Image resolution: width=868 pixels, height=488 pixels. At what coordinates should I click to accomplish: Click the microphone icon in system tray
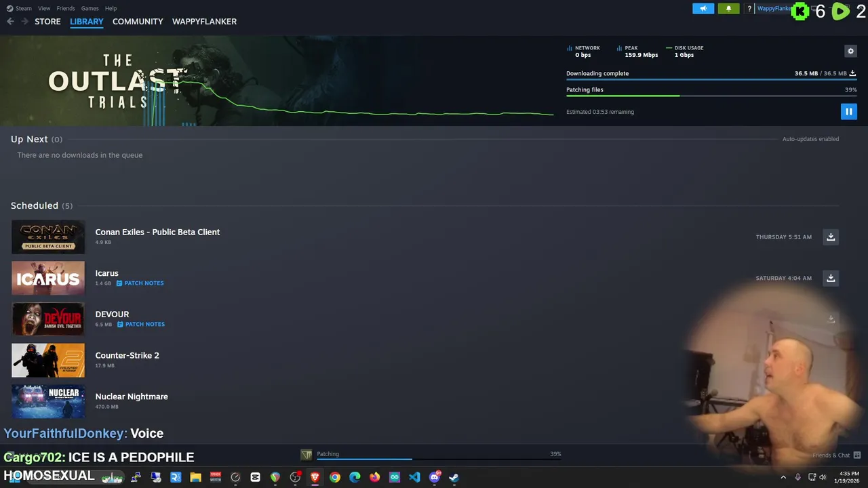(x=797, y=477)
